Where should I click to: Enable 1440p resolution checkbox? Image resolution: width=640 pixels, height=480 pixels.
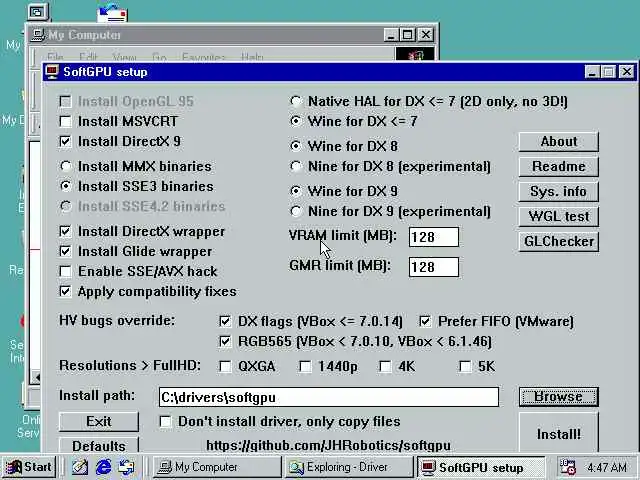[305, 367]
